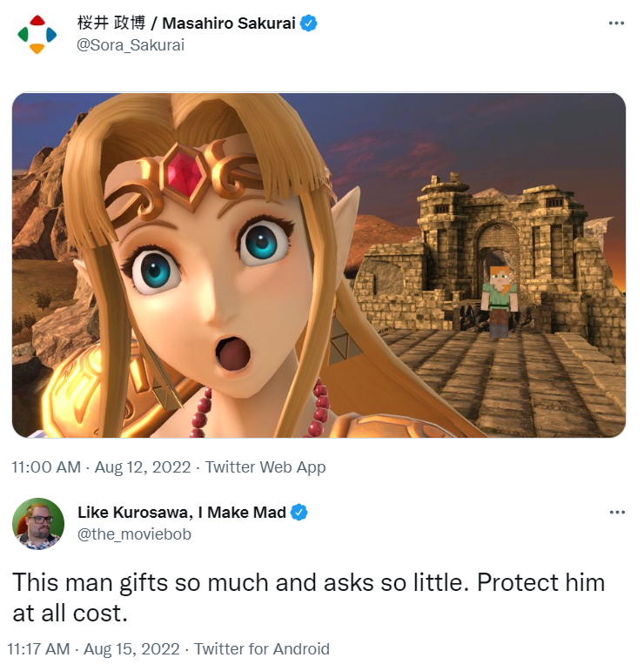
Task: Visit the @the_moviebob handle
Action: [134, 534]
